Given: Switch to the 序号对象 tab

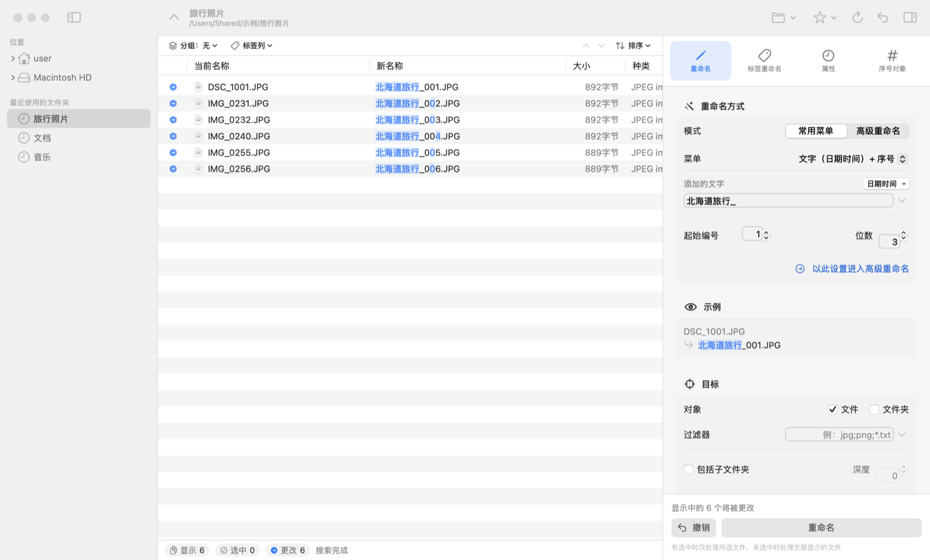Looking at the screenshot, I should coord(892,60).
